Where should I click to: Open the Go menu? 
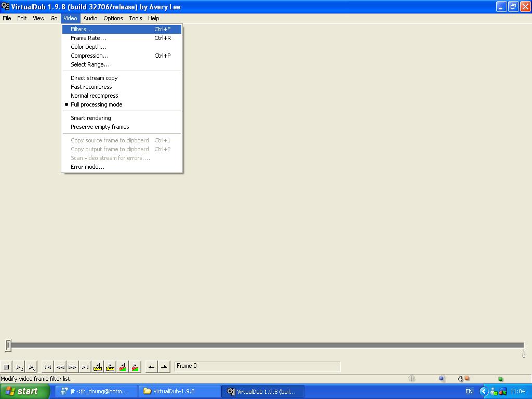point(54,18)
